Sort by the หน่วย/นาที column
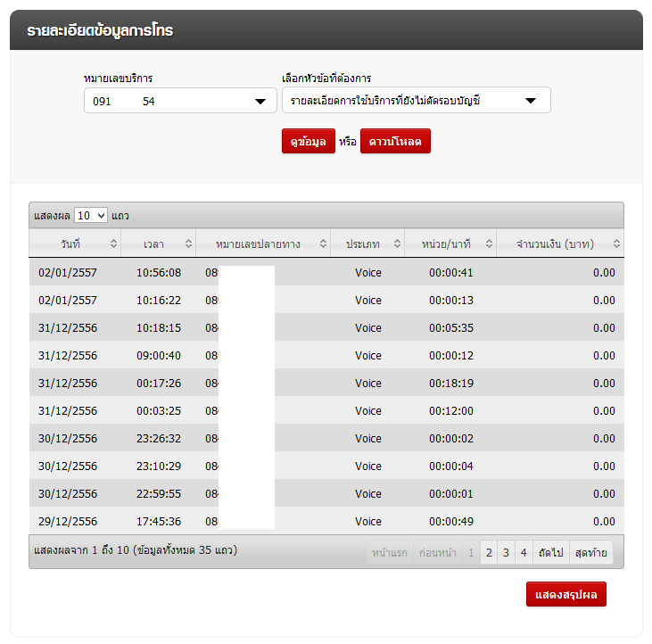 [450, 244]
